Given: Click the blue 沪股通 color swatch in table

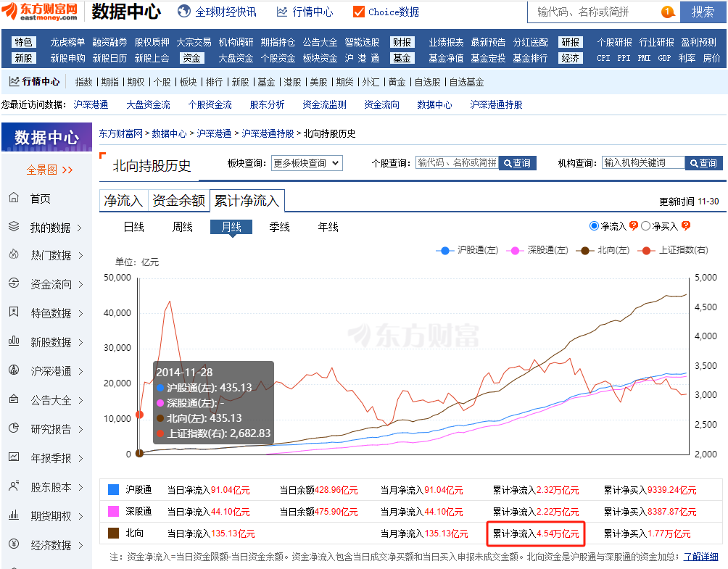Looking at the screenshot, I should 113,489.
